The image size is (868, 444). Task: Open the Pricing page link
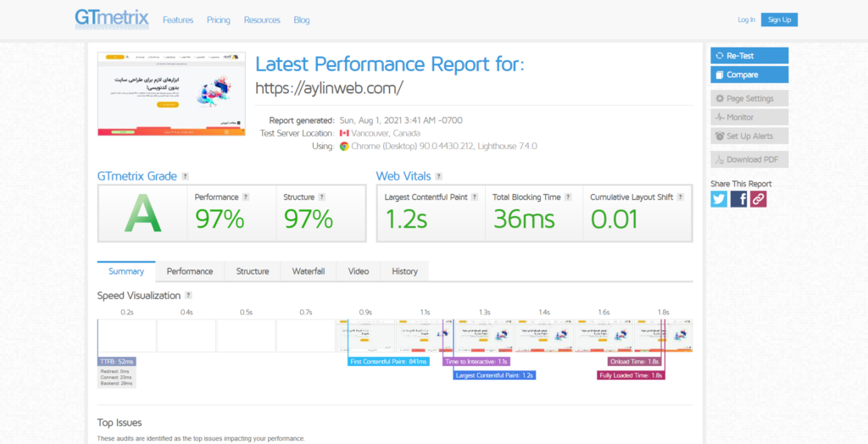[218, 20]
